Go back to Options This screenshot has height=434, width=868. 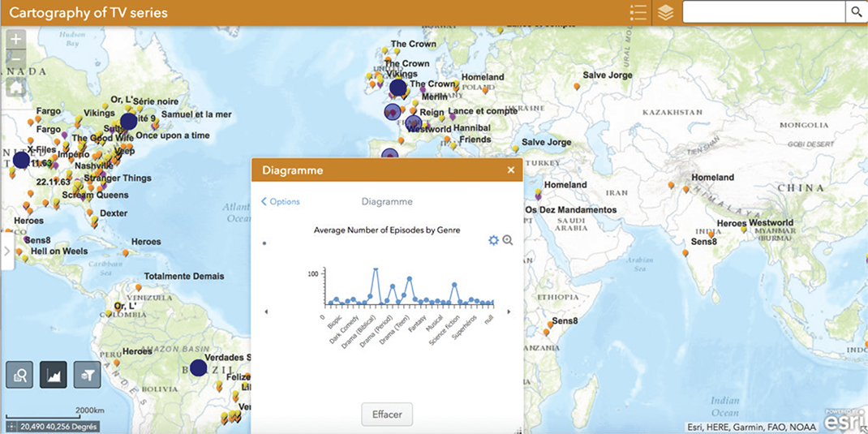coord(280,201)
